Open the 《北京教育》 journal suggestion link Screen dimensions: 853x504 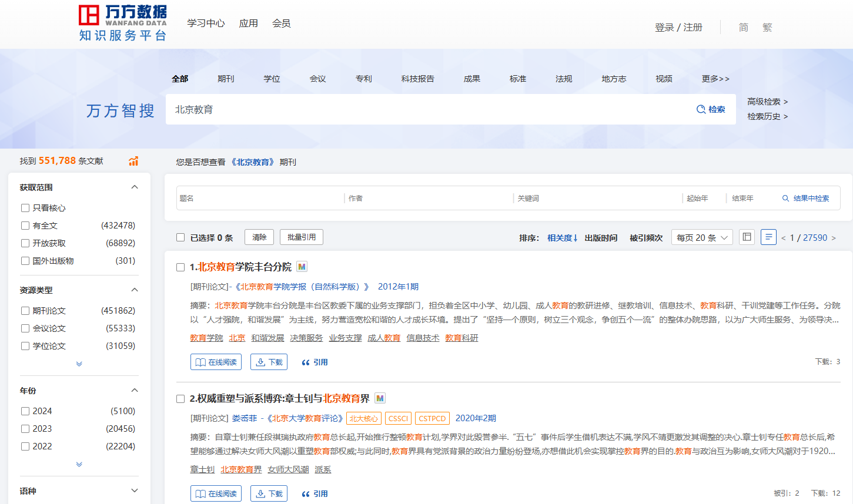click(x=252, y=162)
